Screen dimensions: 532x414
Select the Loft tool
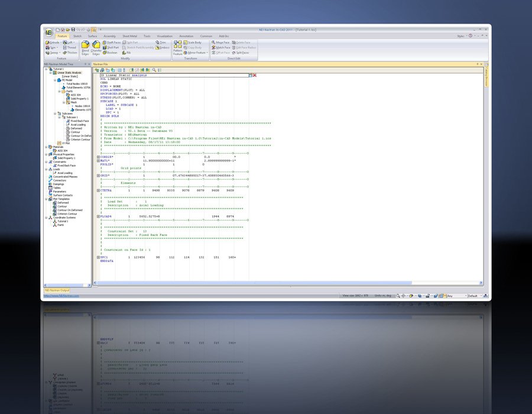coord(68,43)
